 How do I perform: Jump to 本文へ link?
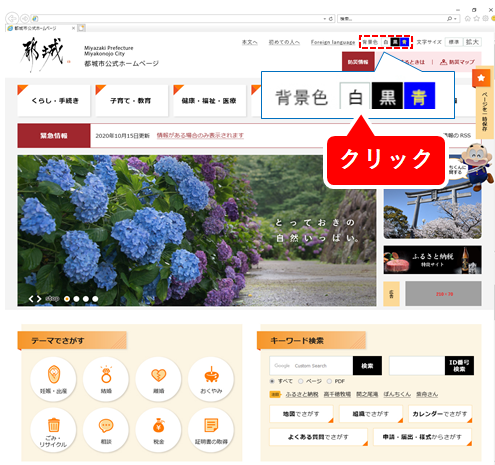click(x=250, y=42)
